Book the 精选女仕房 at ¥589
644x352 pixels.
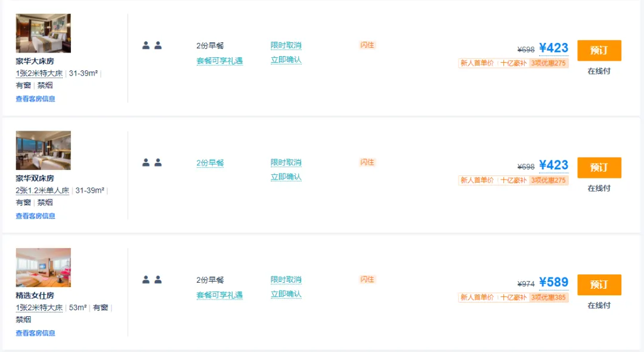599,285
